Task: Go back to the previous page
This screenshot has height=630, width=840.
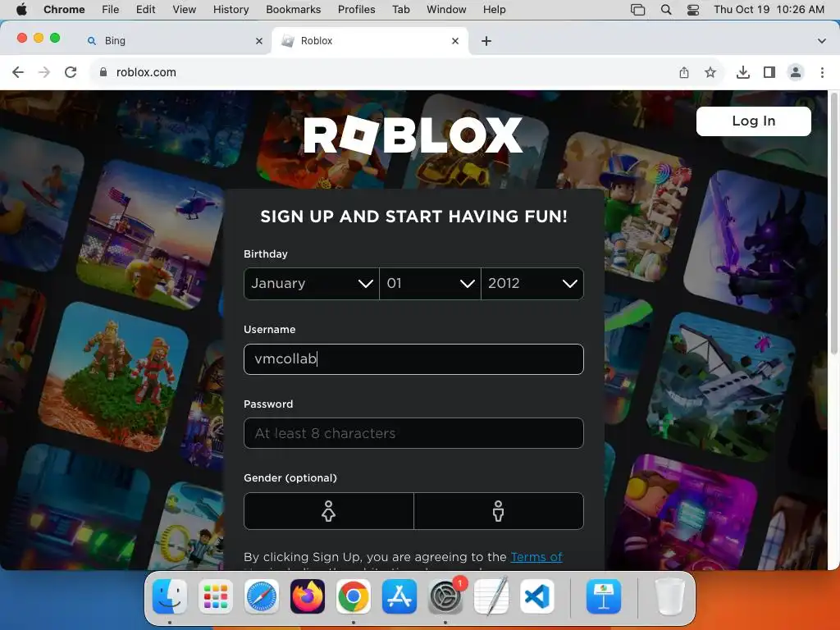Action: click(x=18, y=72)
